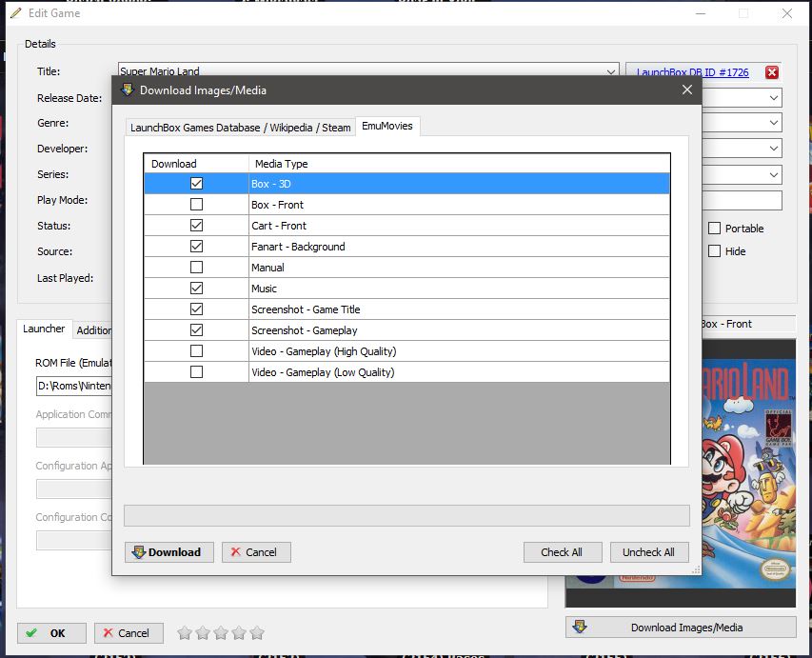Enable Video - Gameplay (High Quality) checkbox

click(x=196, y=351)
